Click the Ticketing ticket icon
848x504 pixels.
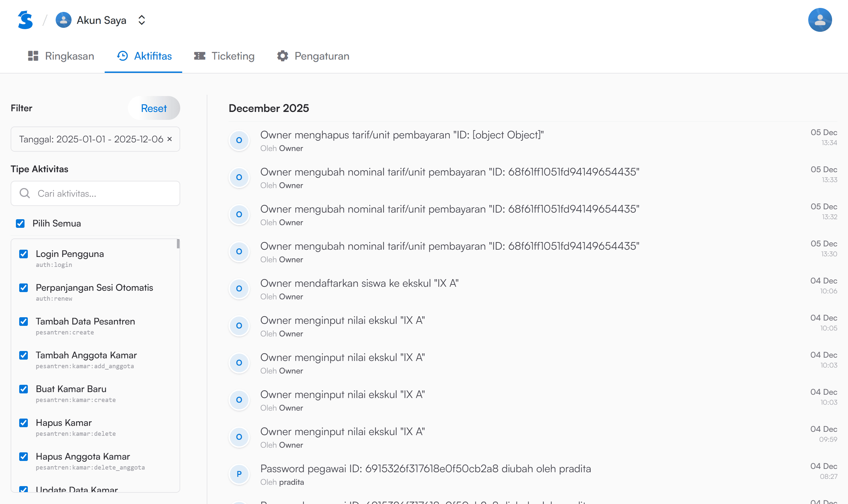coord(199,56)
